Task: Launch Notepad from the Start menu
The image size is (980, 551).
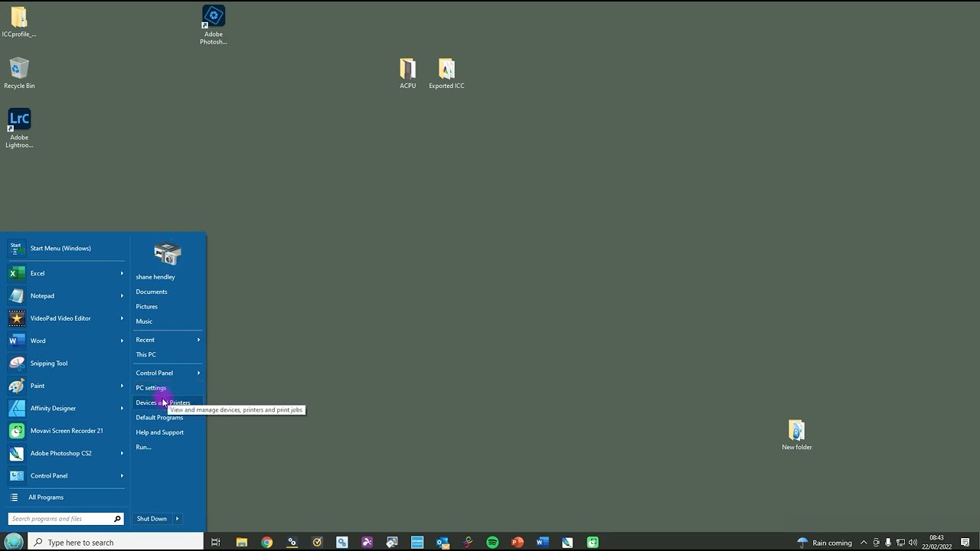Action: (65, 295)
